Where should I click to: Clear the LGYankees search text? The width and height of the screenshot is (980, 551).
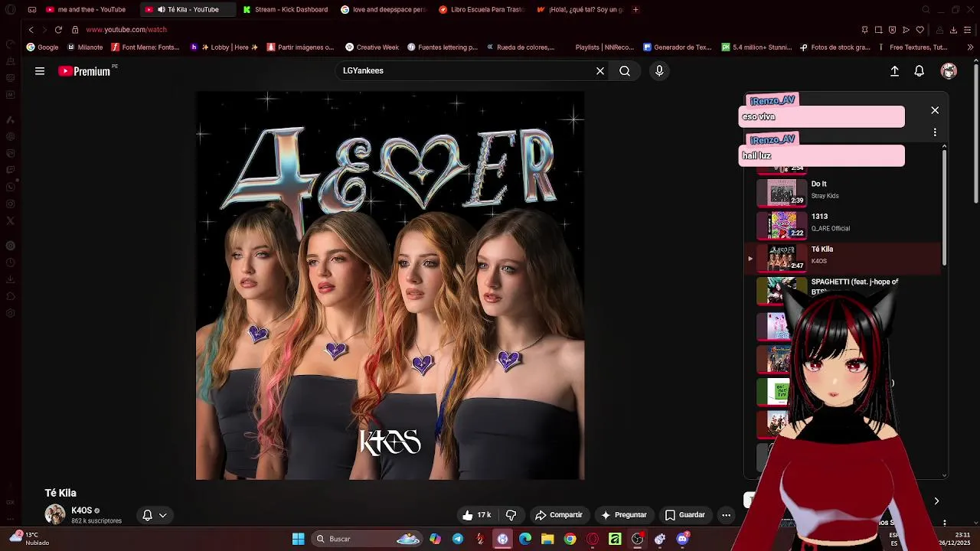pyautogui.click(x=600, y=71)
